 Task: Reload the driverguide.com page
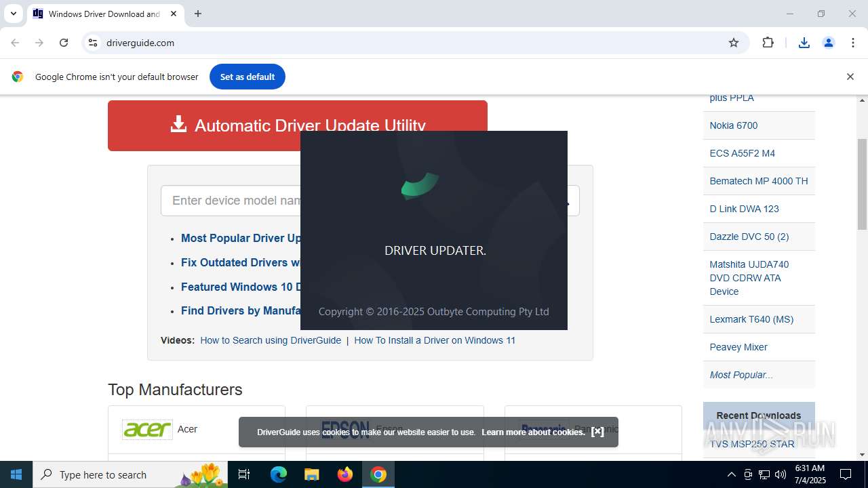[64, 43]
